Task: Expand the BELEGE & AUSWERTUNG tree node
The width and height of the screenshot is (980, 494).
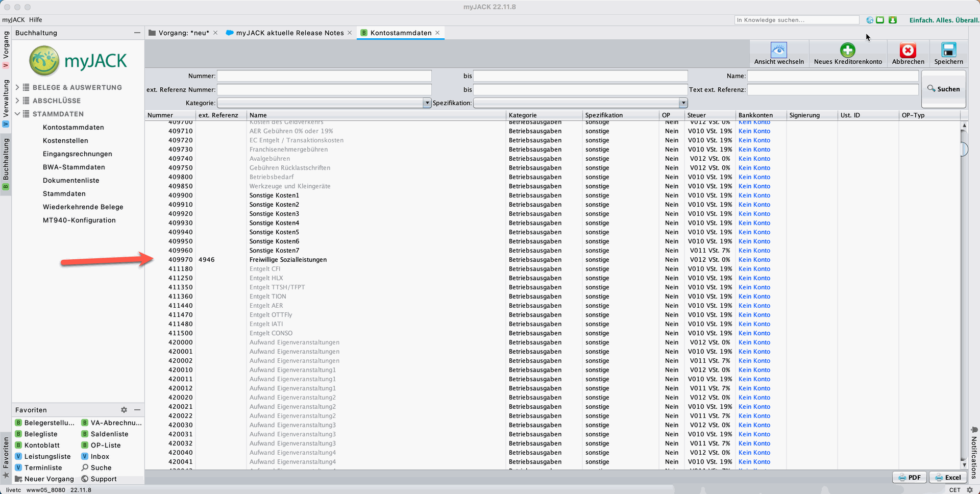Action: click(17, 87)
